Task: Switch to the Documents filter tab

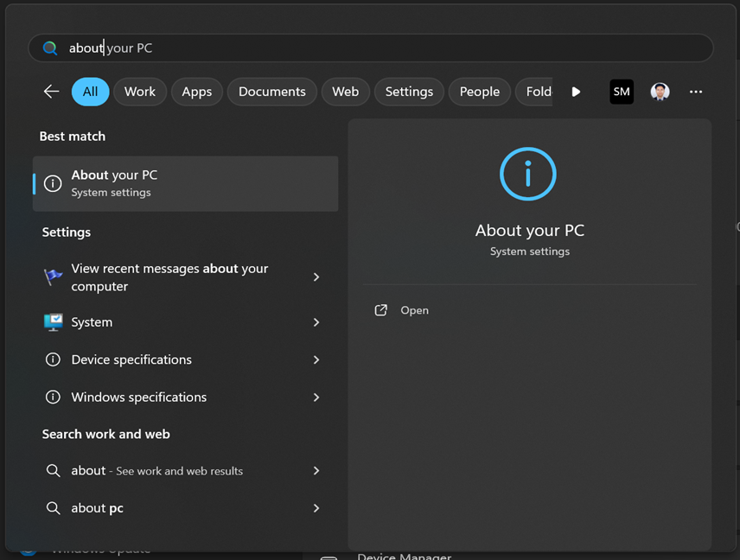Action: coord(271,92)
